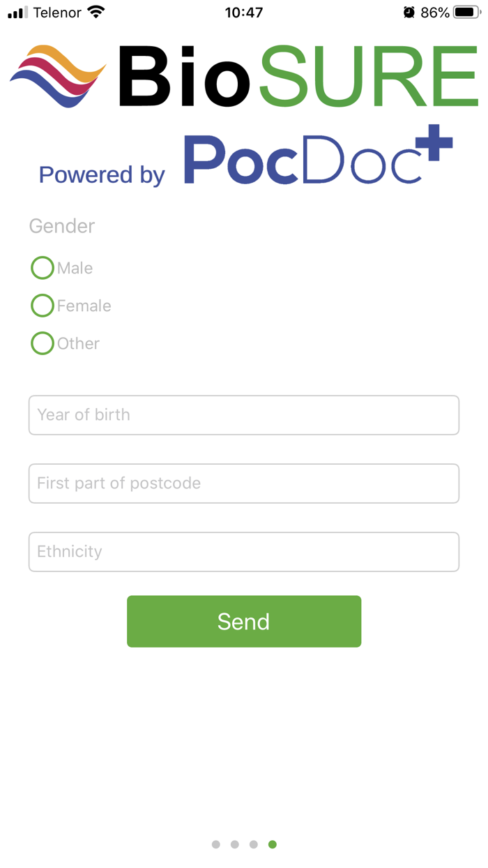Tap the PocDoc plus logo

pyautogui.click(x=314, y=157)
